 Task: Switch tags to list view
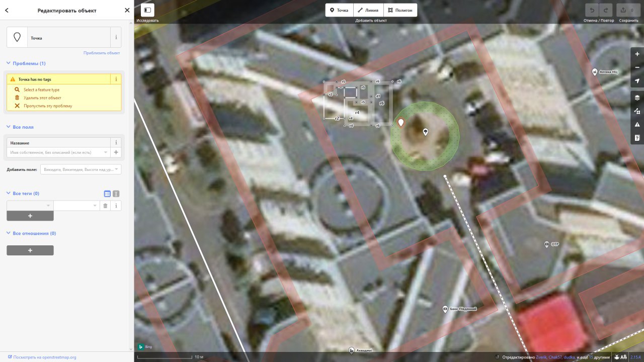[x=107, y=194]
